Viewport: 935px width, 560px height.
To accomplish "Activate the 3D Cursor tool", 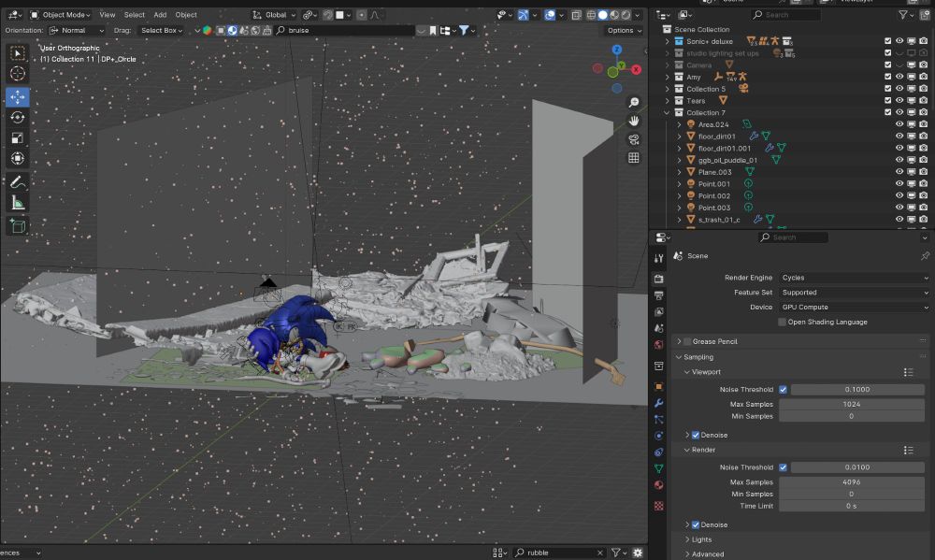I will pos(17,73).
